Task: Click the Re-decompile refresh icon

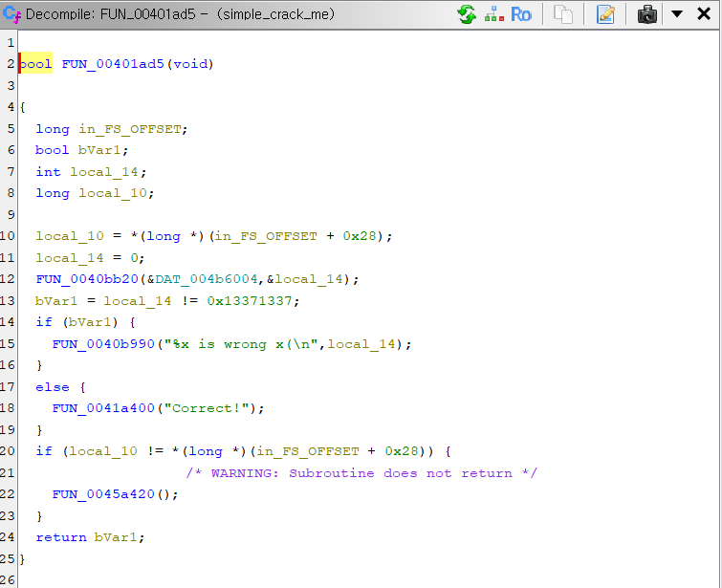Action: coord(467,14)
